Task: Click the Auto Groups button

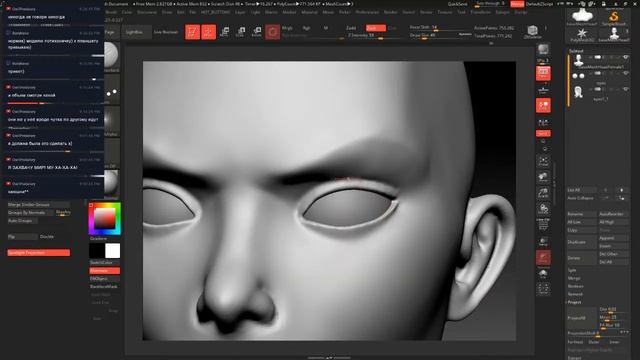Action: point(22,220)
